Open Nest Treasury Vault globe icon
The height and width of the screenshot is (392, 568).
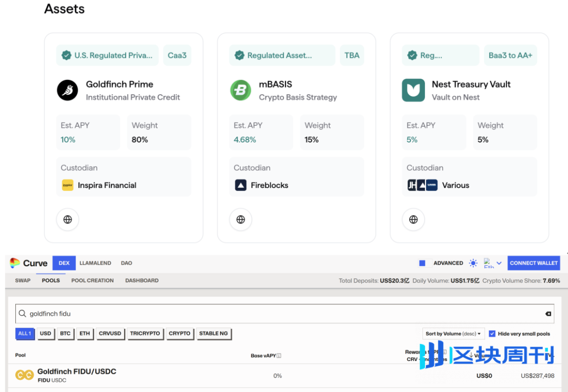[x=413, y=219]
